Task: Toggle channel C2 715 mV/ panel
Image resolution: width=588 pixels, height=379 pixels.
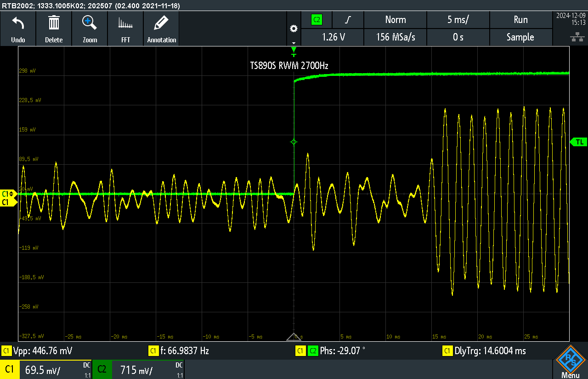Action: [x=138, y=370]
